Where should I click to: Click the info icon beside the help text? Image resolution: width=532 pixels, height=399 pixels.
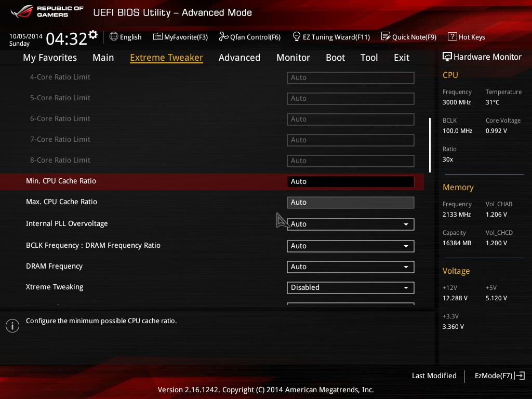pyautogui.click(x=12, y=326)
